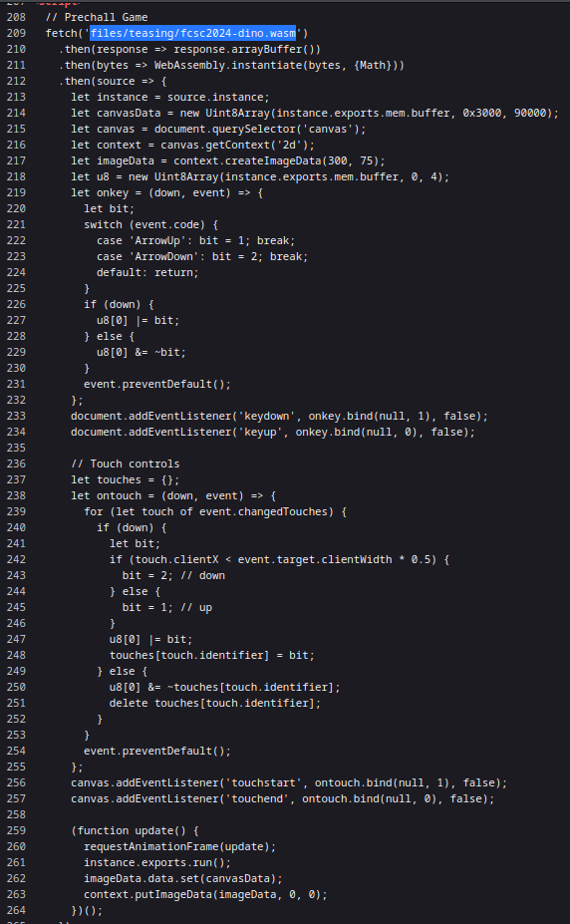Viewport: 570px width, 924px height.
Task: Click line number 233 in gutter
Action: [x=17, y=416]
